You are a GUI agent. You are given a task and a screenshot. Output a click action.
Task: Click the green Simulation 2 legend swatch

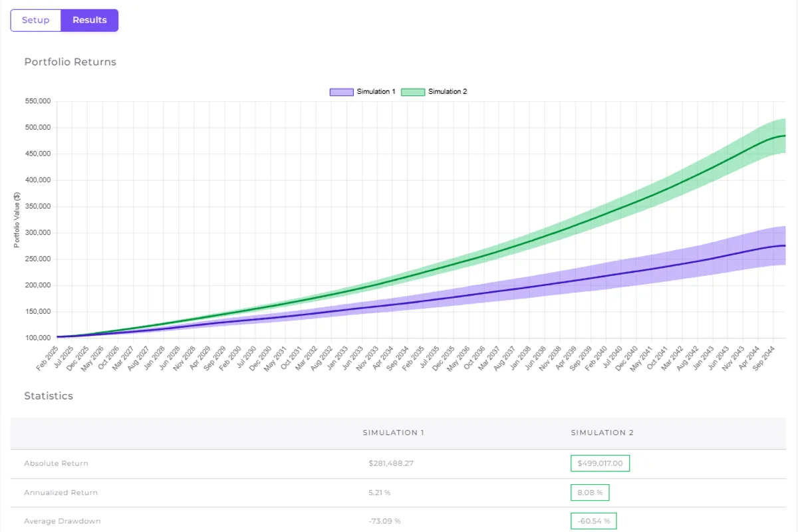click(x=413, y=92)
